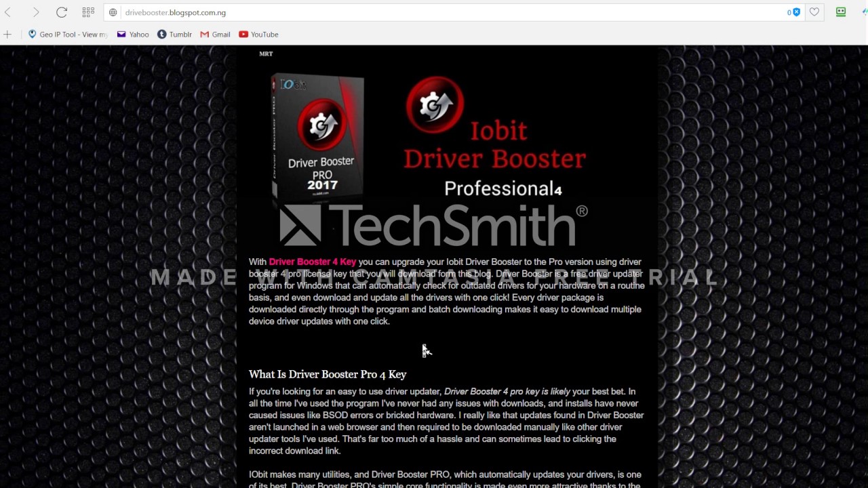The image size is (868, 488).
Task: Reload the current page
Action: tap(62, 12)
